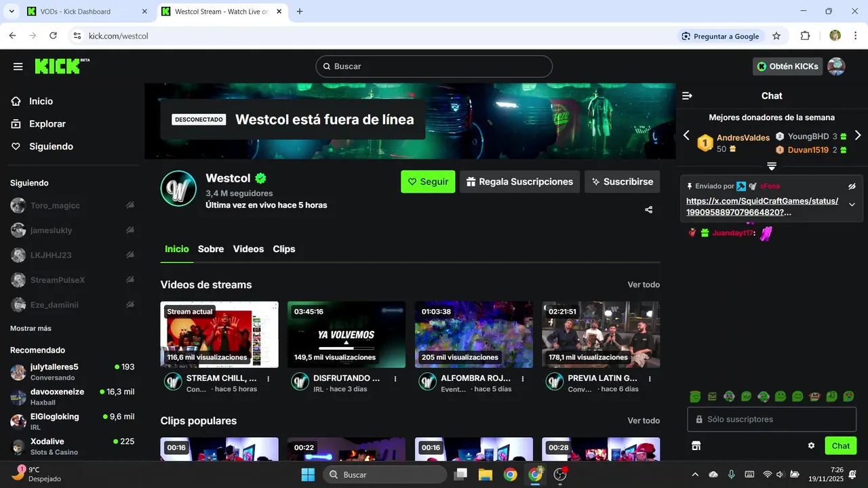Open options for STREAM CHILL video
This screenshot has height=488, width=868.
click(269, 379)
